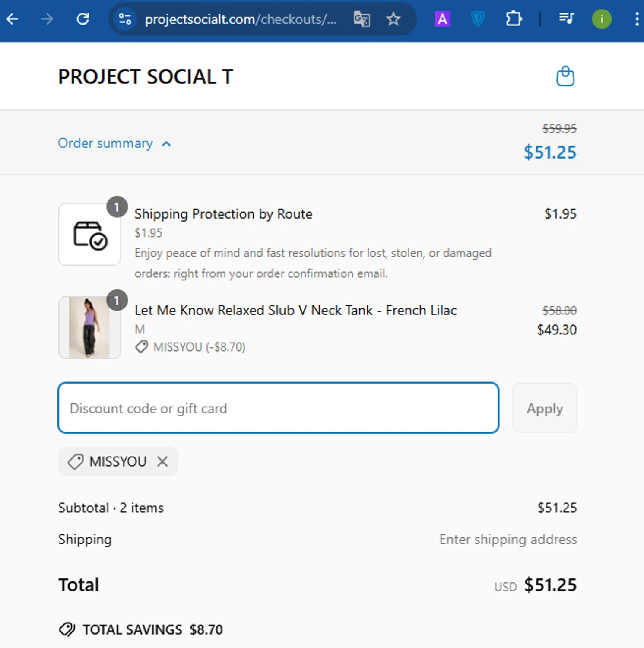The height and width of the screenshot is (648, 644).
Task: Click the size M variant label
Action: 140,329
